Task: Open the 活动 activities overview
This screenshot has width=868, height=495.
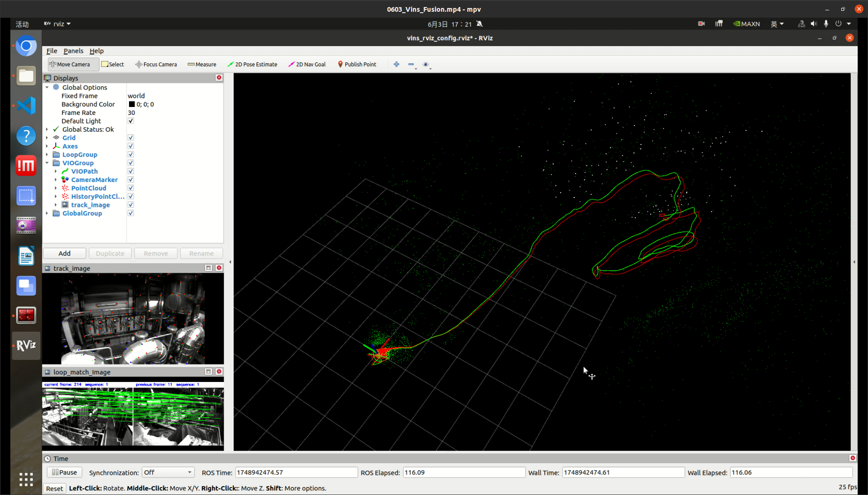Action: point(22,24)
